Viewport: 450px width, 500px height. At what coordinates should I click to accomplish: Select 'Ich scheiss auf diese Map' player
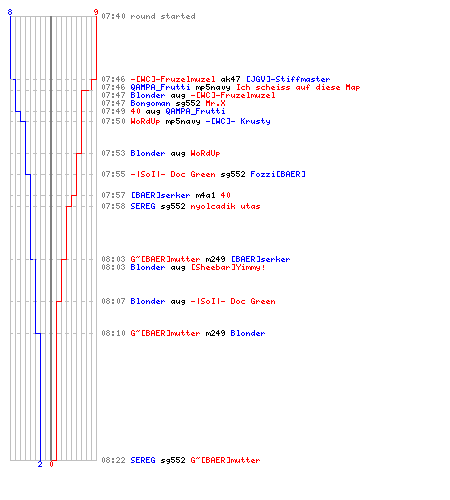click(x=298, y=87)
